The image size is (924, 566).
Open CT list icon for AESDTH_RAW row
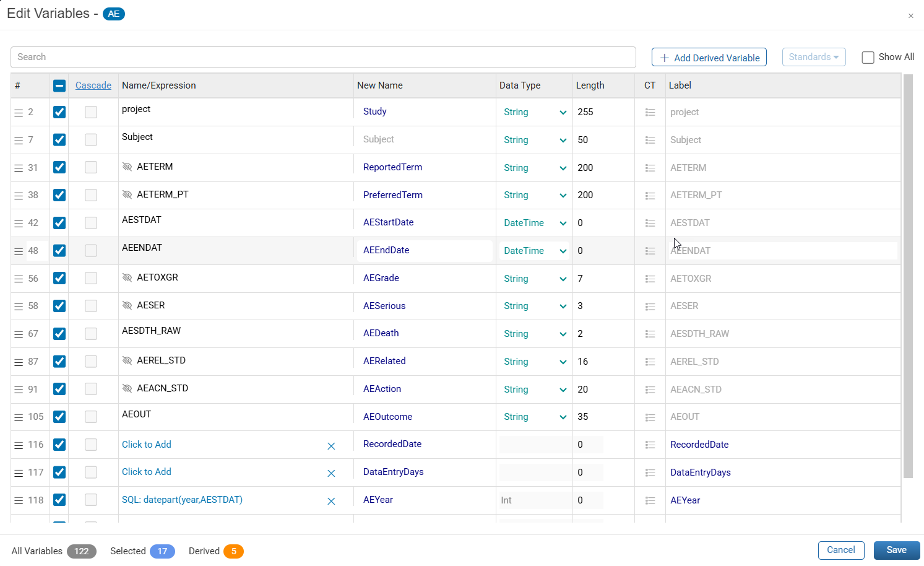pos(650,334)
